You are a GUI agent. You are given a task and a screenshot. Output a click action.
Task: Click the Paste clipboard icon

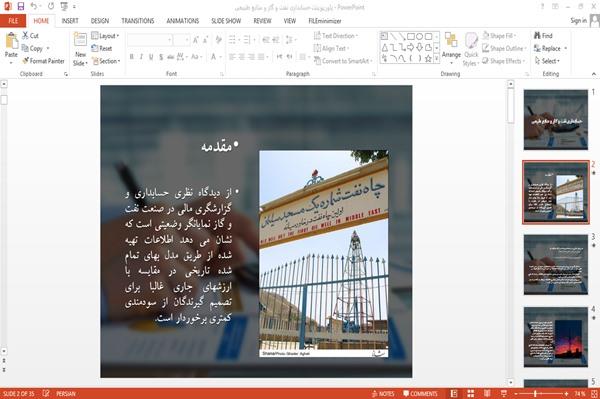pos(11,41)
